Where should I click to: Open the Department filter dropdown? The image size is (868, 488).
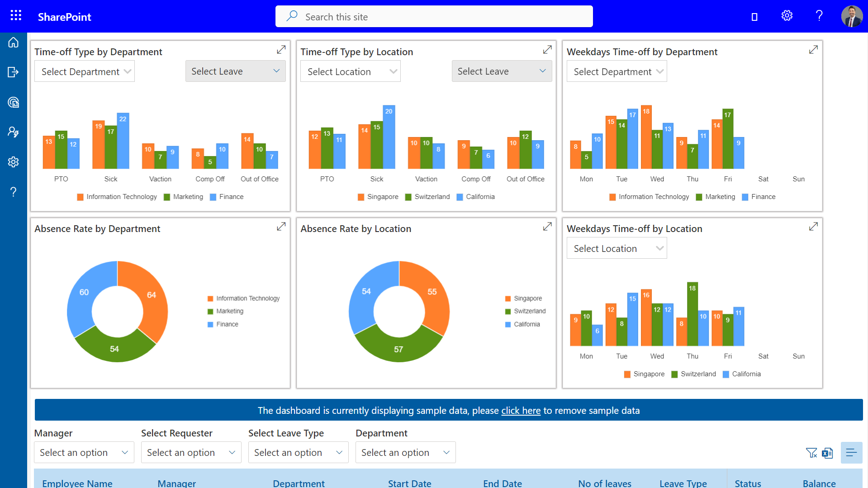click(x=406, y=452)
